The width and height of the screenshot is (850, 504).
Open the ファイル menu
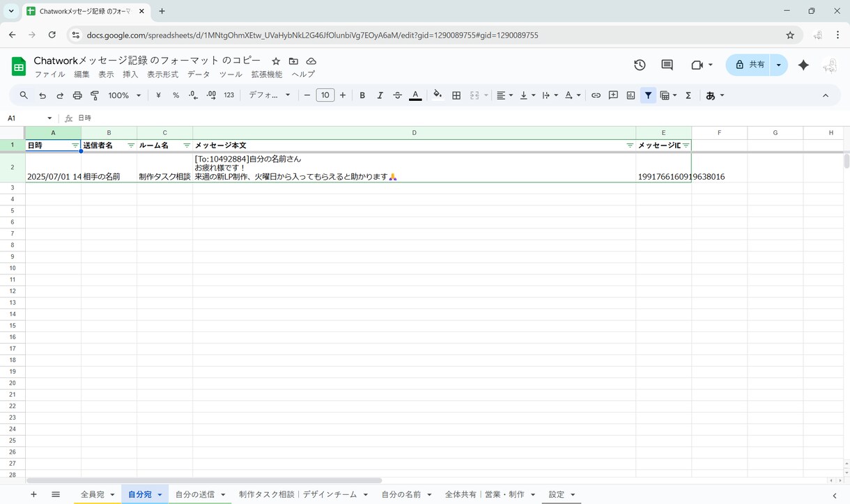click(49, 74)
